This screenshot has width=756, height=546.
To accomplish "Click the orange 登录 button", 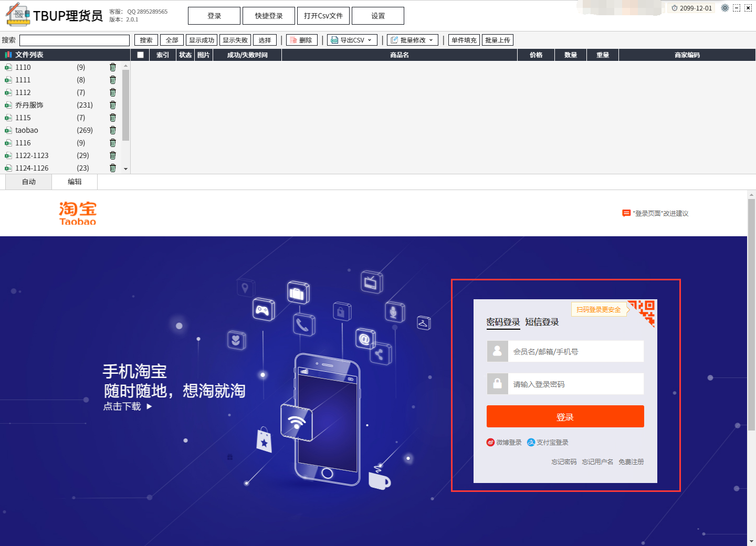I will click(565, 417).
